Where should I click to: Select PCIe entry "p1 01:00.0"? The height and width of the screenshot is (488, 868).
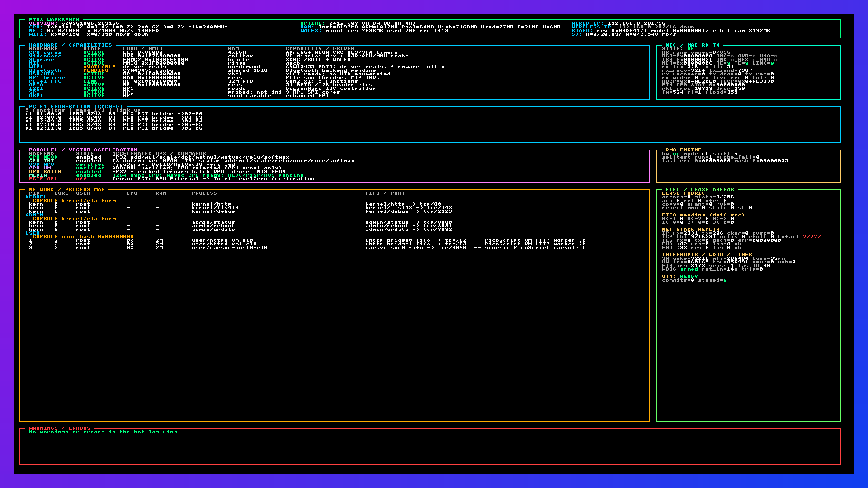(114, 114)
